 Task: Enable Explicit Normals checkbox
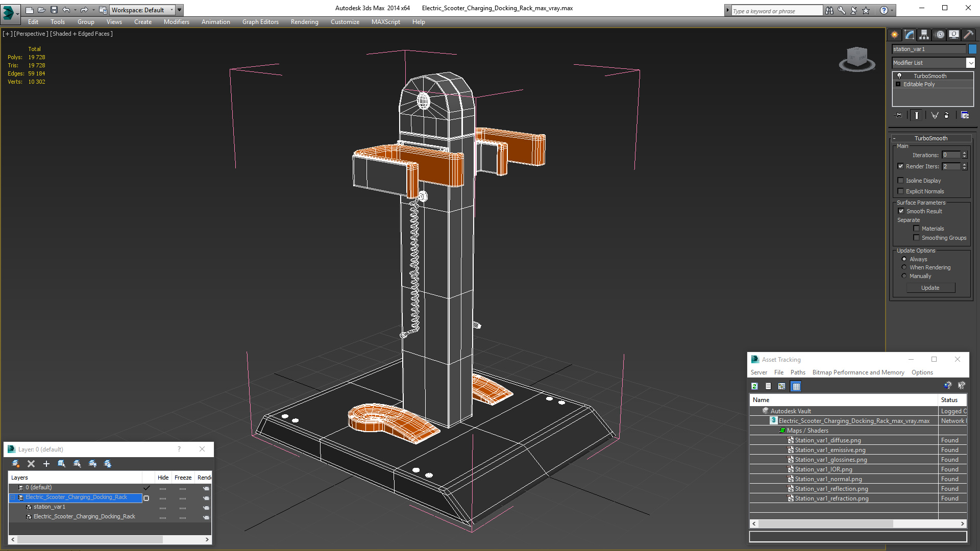(901, 191)
